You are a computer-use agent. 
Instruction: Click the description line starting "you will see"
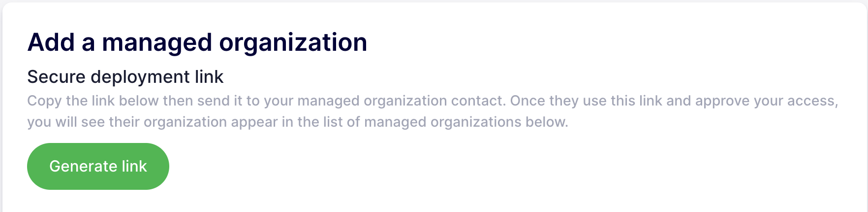point(297,122)
